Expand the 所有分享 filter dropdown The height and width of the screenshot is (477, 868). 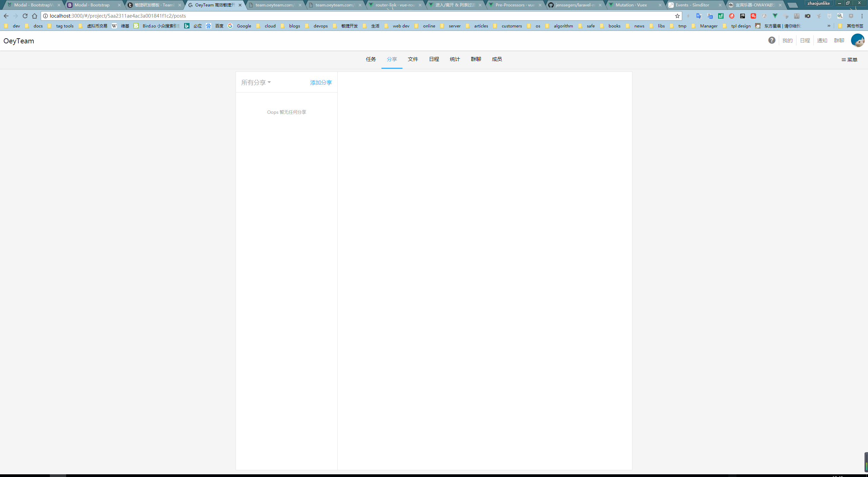click(x=256, y=82)
